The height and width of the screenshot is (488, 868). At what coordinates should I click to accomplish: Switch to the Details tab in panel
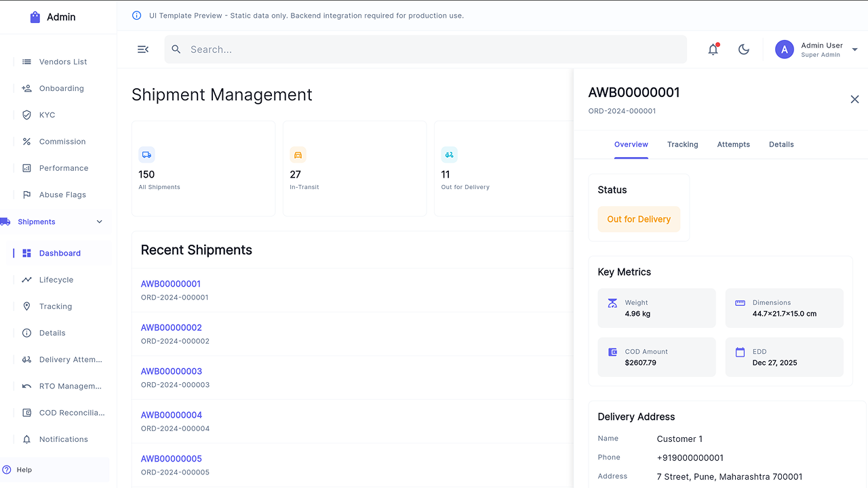781,144
